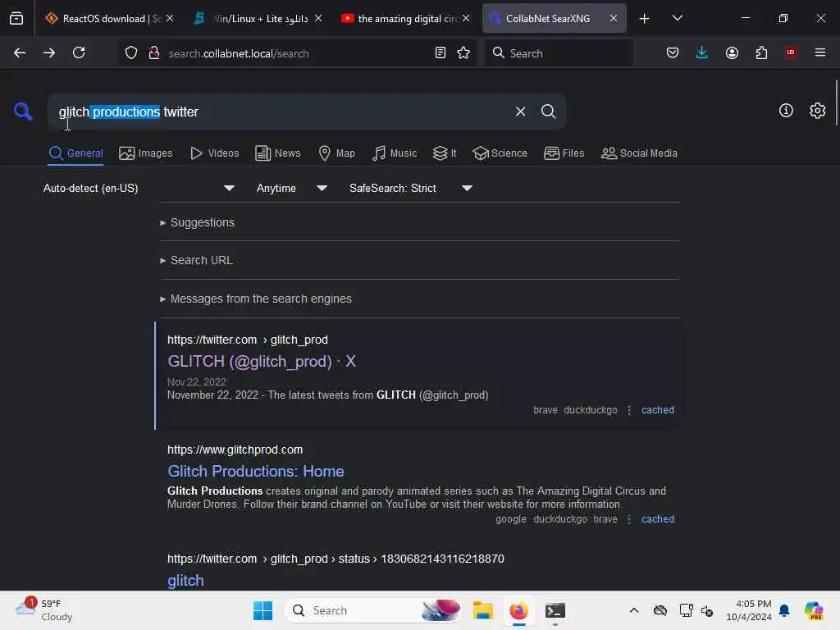Show hidden system tray icons
Image resolution: width=840 pixels, height=630 pixels.
click(x=634, y=610)
